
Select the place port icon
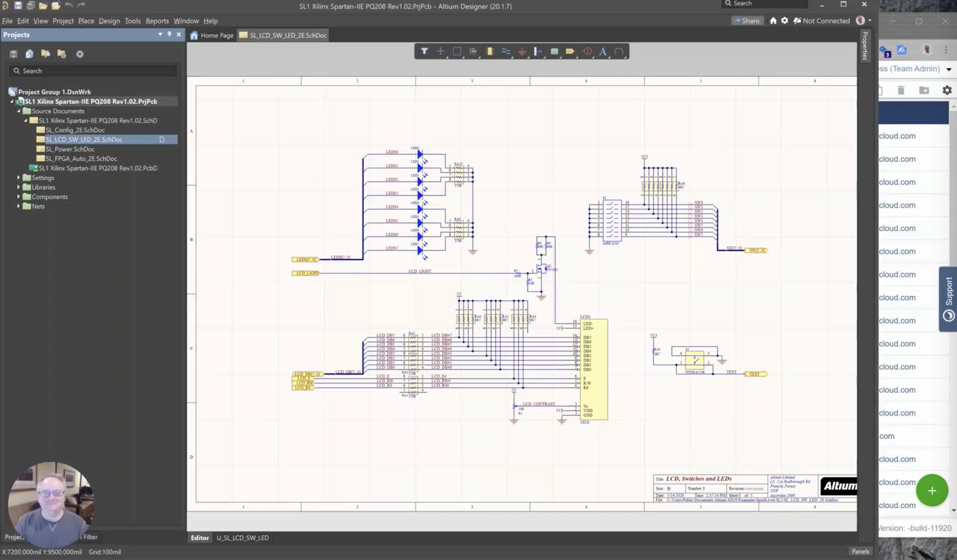point(570,51)
